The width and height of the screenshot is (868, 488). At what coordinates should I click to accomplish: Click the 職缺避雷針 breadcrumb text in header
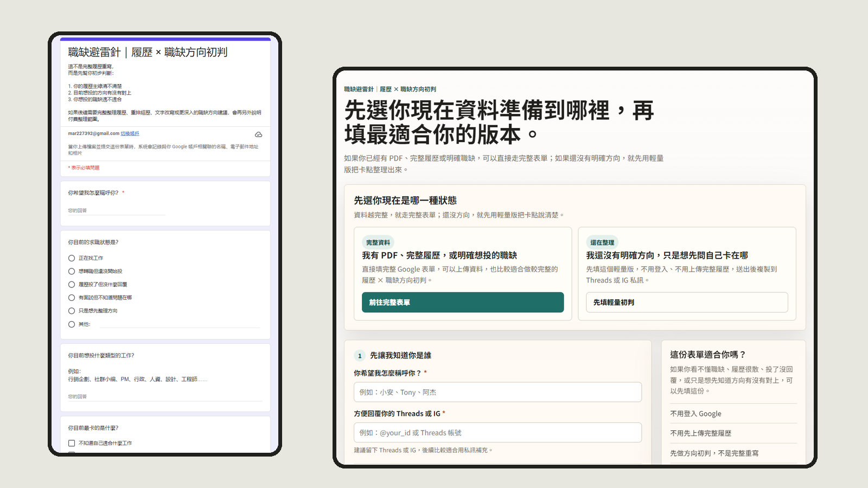coord(359,89)
